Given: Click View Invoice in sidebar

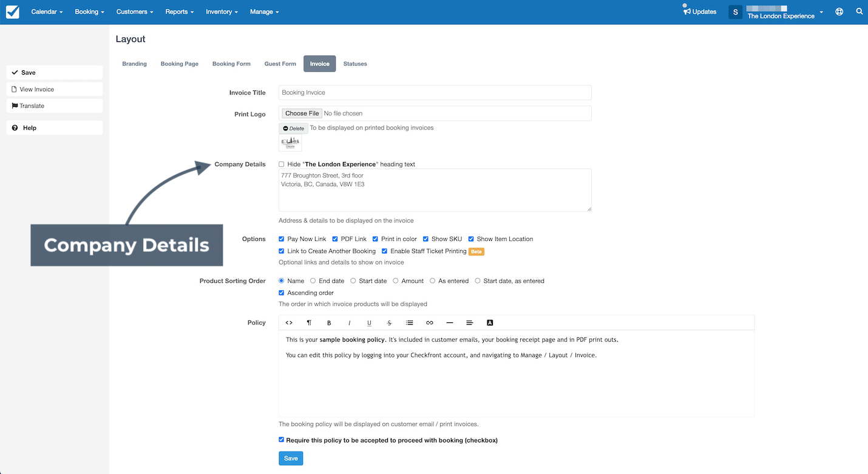Looking at the screenshot, I should tap(55, 89).
